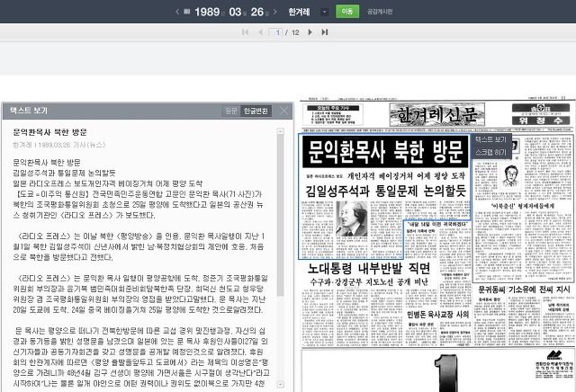576x392 pixels.
Task: Select 텍스트 보기 in the popup menu
Action: tap(490, 139)
